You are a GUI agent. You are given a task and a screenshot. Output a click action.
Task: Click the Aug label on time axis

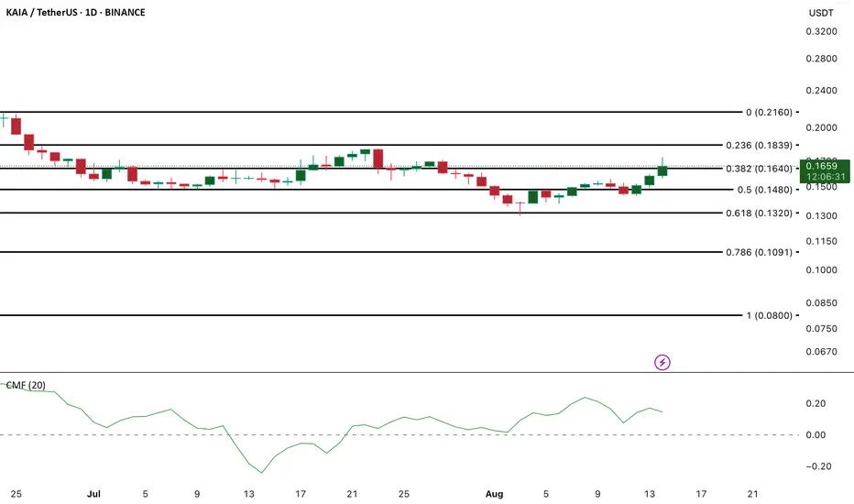(x=494, y=494)
